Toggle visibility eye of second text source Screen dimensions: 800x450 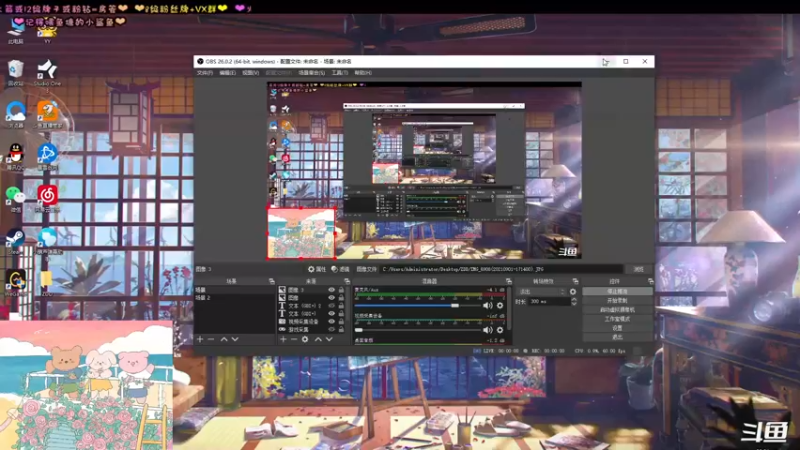tap(332, 313)
